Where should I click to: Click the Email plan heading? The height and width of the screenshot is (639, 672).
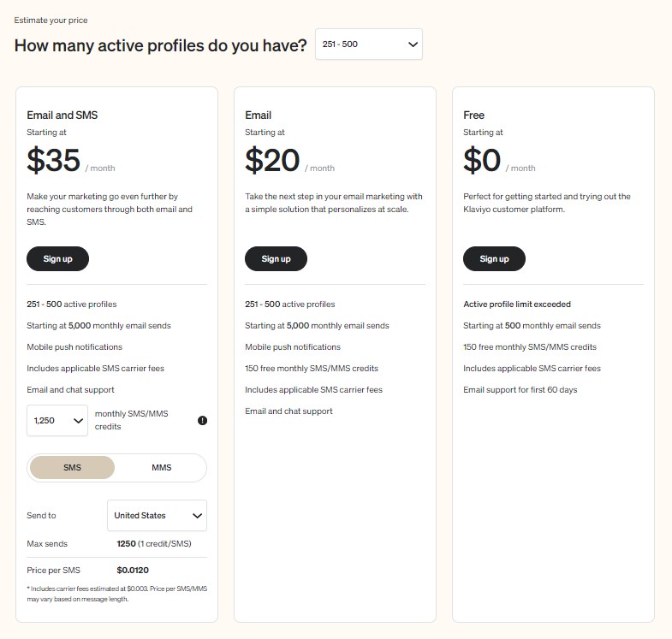point(258,115)
